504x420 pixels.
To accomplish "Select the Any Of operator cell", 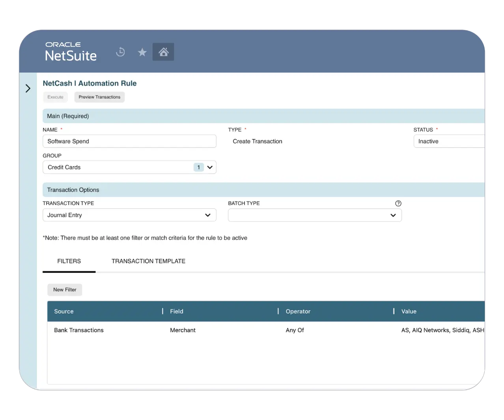I will pos(295,330).
